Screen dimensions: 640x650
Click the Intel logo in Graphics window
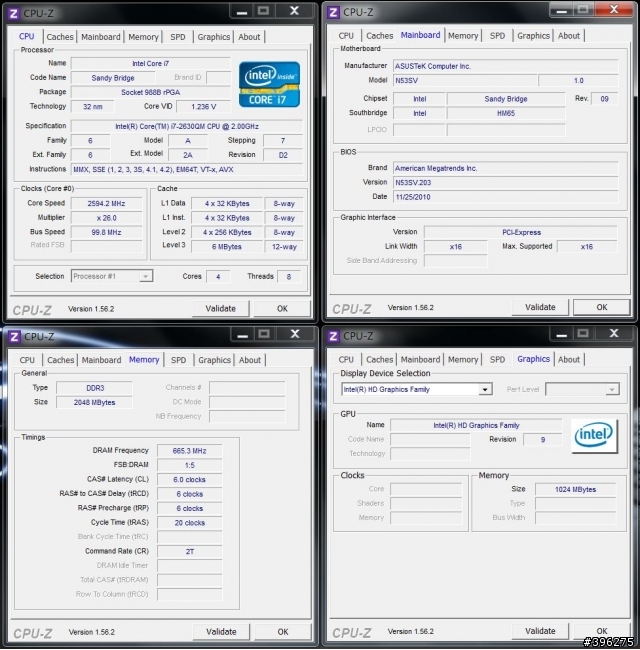(594, 436)
